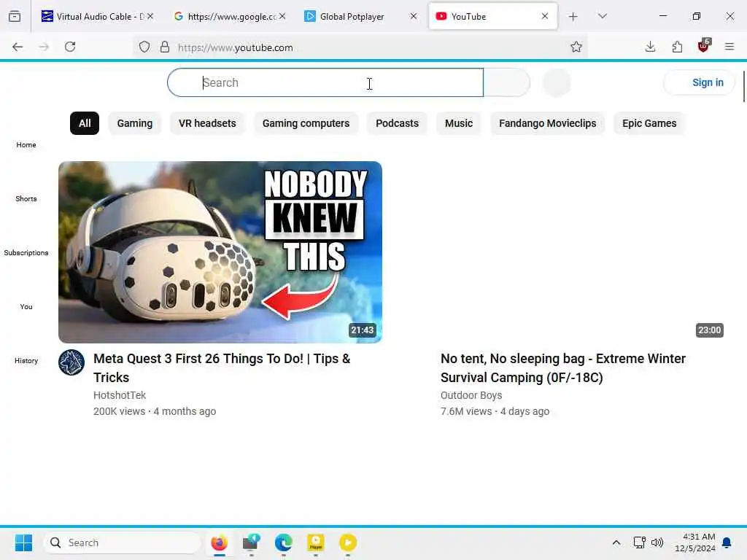Image resolution: width=747 pixels, height=560 pixels.
Task: Click the page vertical scrollbar
Action: (x=743, y=86)
